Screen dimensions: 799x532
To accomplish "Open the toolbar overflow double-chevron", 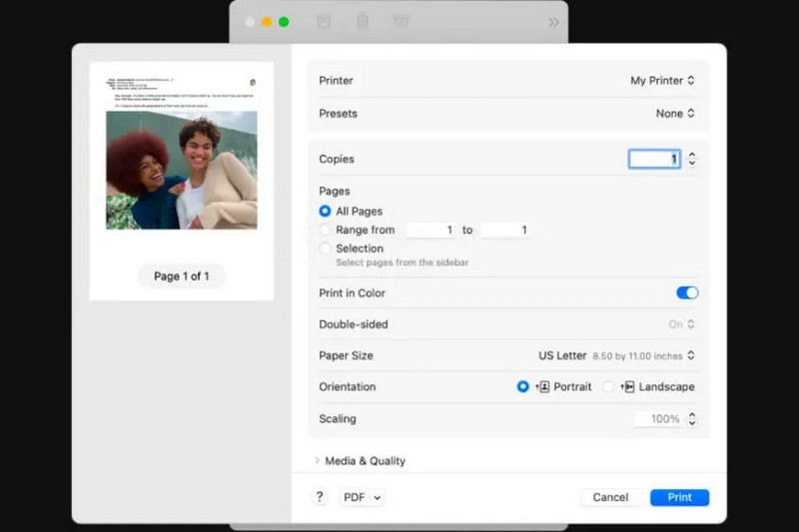I will 553,22.
